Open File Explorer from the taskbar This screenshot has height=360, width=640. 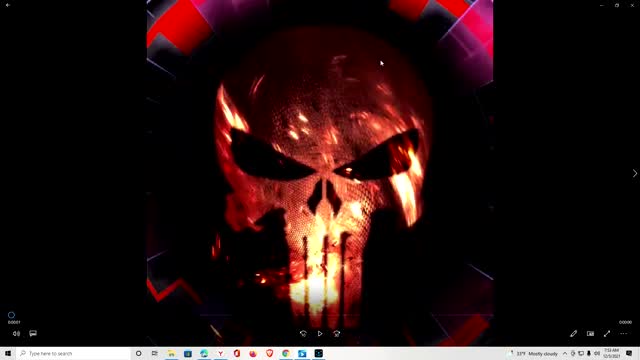pyautogui.click(x=171, y=353)
